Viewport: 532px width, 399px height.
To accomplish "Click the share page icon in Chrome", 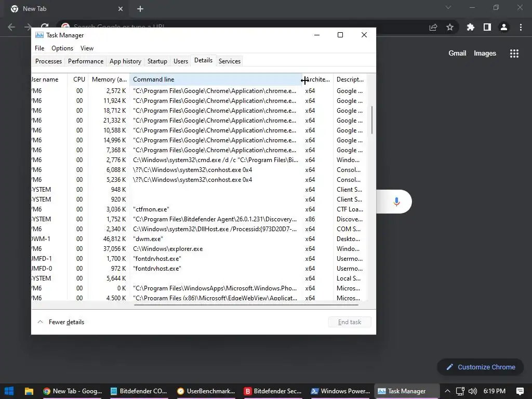I will pos(433,27).
